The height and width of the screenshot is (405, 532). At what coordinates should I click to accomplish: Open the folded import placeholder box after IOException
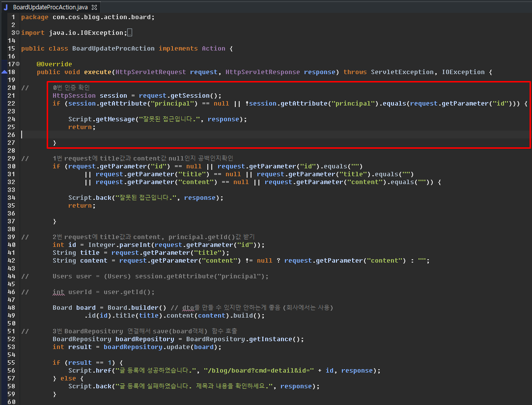tap(130, 32)
